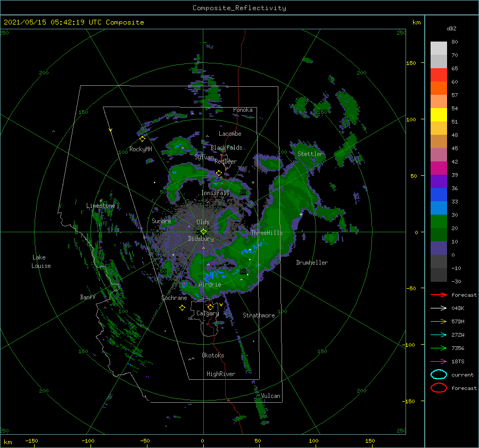
Task: Click the Limestone label
Action: point(101,206)
